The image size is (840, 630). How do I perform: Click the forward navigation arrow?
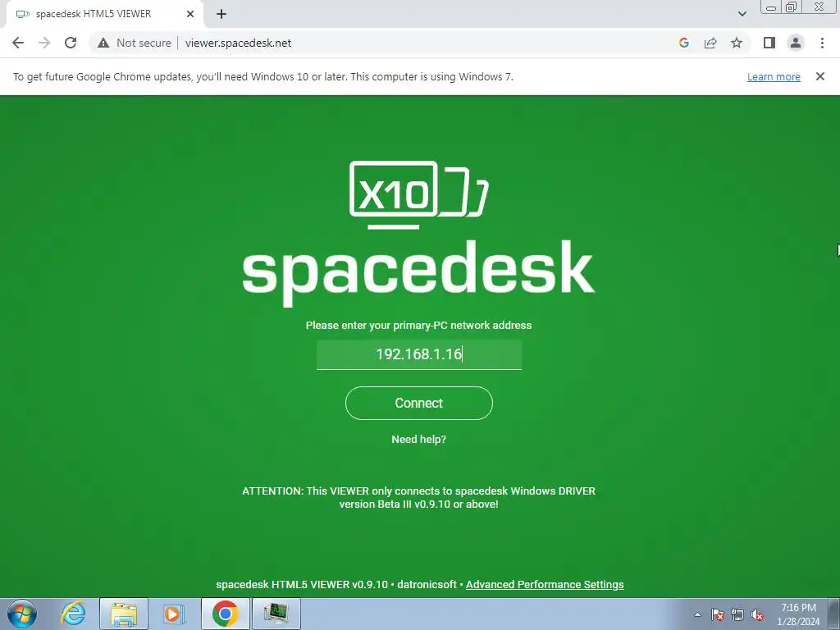point(44,43)
